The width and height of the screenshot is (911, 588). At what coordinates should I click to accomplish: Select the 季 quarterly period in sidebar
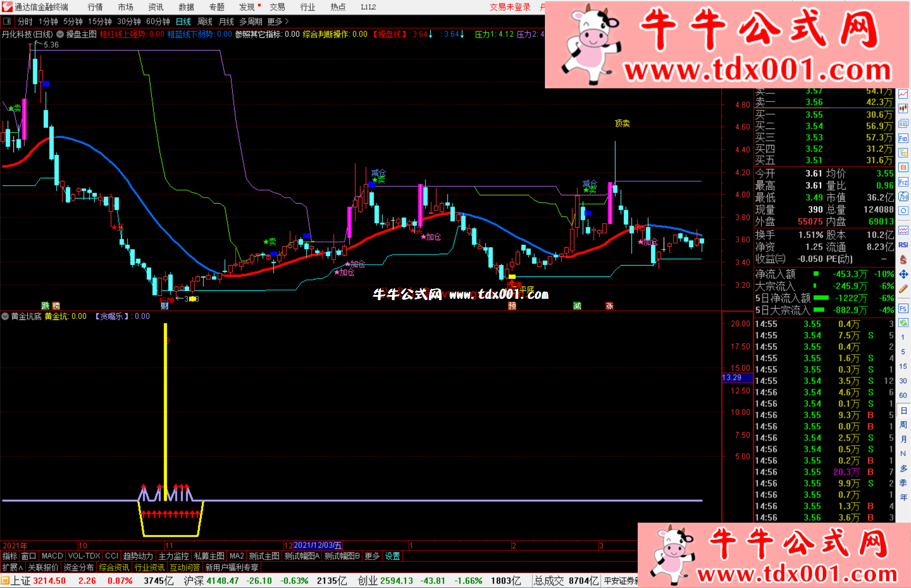(x=903, y=483)
